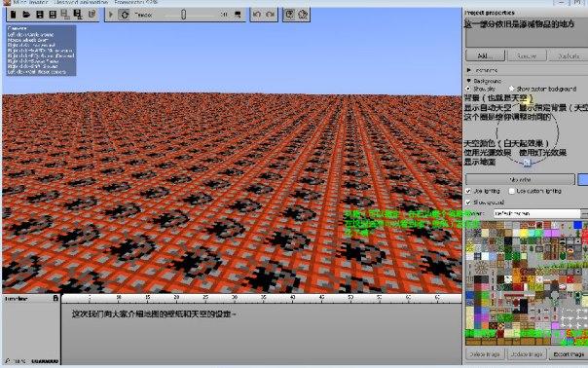Adjust the tempo slider handle in the toolbar
Viewport: 588px width, 368px height.
point(183,15)
